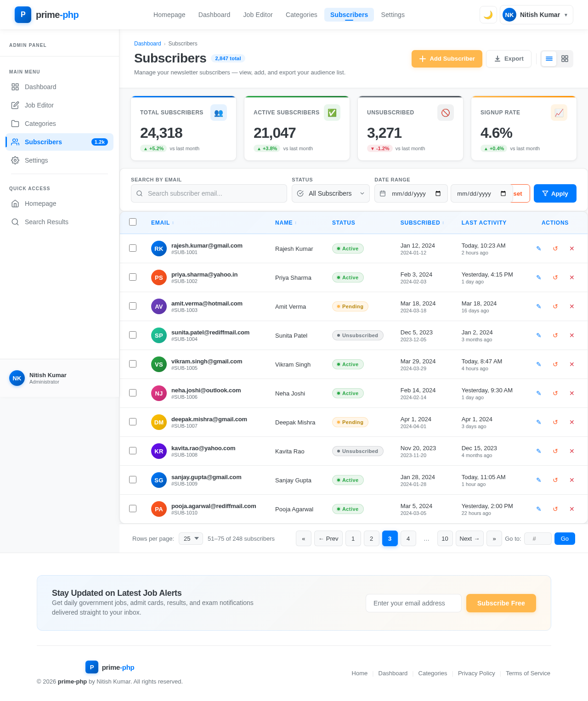This screenshot has height=701, width=588.
Task: Check the priya.sharma@yahoo.in row checkbox
Action: (133, 277)
